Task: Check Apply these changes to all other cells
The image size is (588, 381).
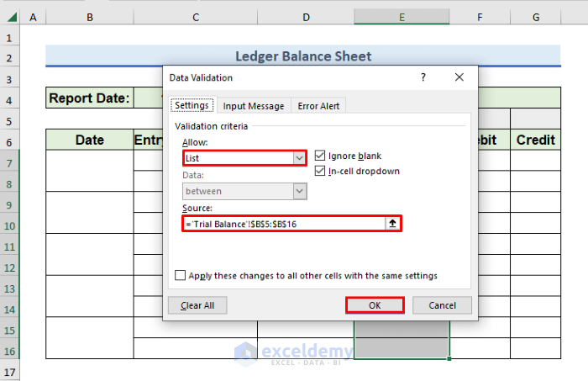Action: pos(180,275)
